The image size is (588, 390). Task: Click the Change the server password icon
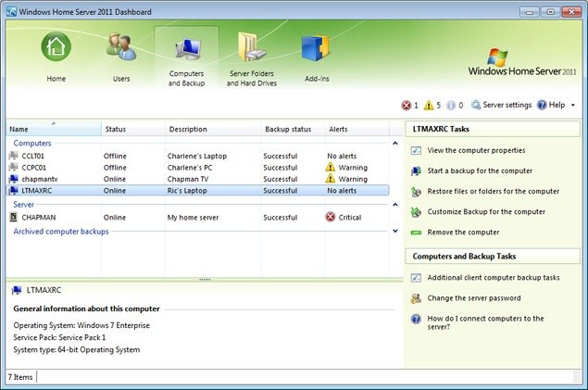click(x=416, y=298)
